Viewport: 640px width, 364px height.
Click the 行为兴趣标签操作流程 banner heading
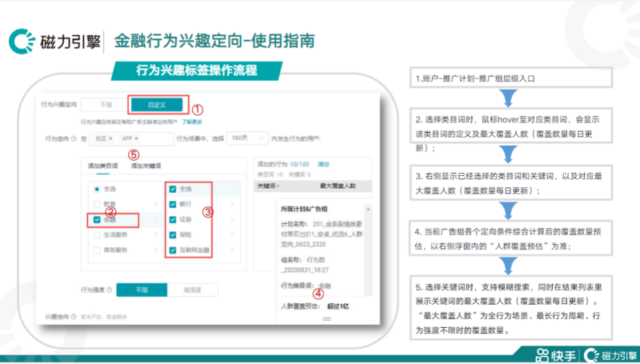point(196,70)
